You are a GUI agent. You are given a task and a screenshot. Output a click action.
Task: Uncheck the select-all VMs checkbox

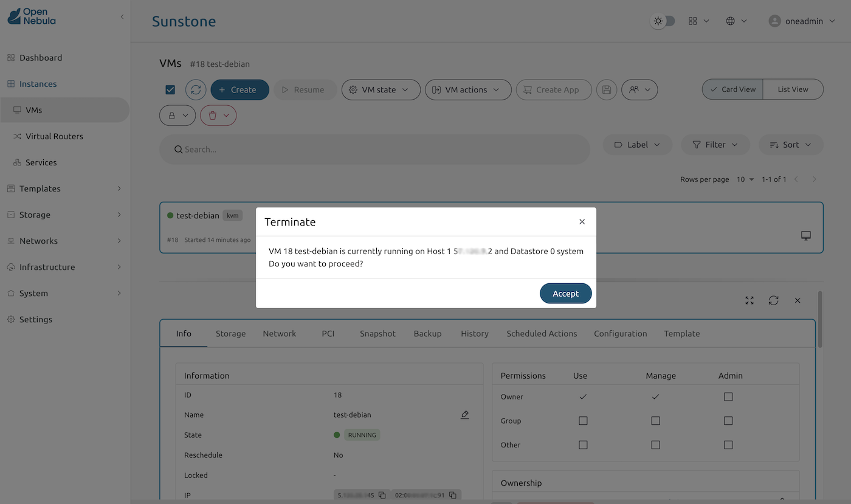pyautogui.click(x=170, y=90)
